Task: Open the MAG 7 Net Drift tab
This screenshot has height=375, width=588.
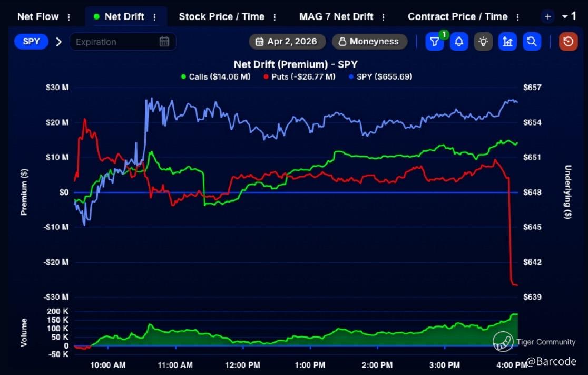Action: point(336,17)
